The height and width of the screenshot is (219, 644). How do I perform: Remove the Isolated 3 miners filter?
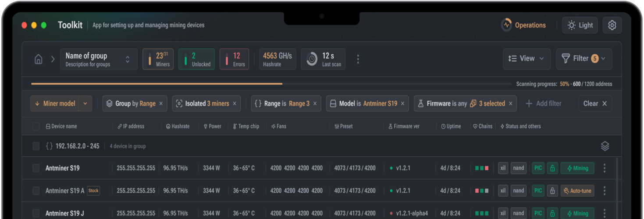pos(235,104)
